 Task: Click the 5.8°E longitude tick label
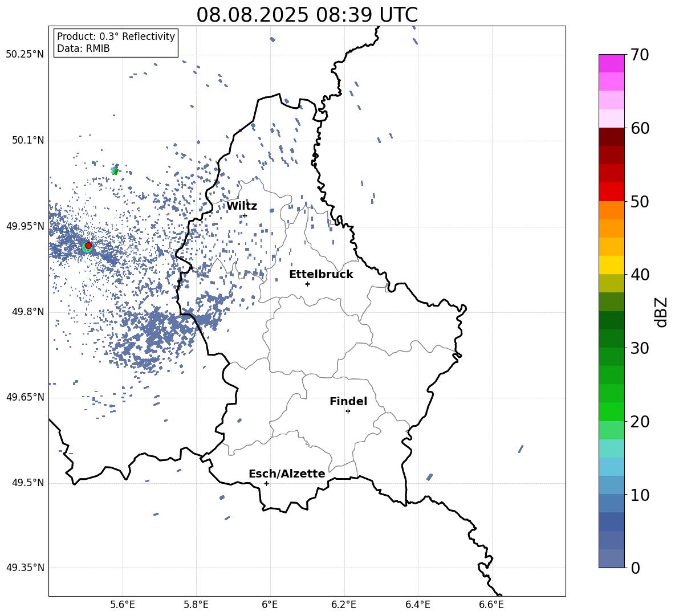click(196, 605)
